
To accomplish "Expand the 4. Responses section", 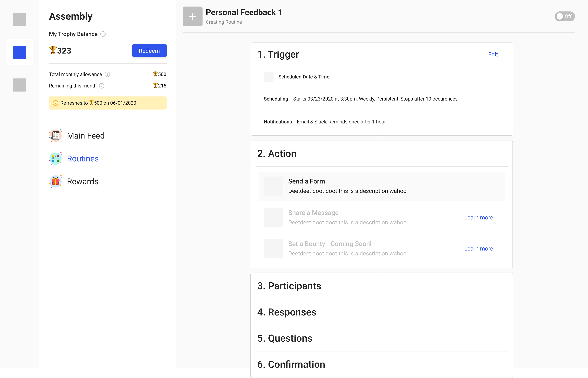I will pyautogui.click(x=286, y=312).
